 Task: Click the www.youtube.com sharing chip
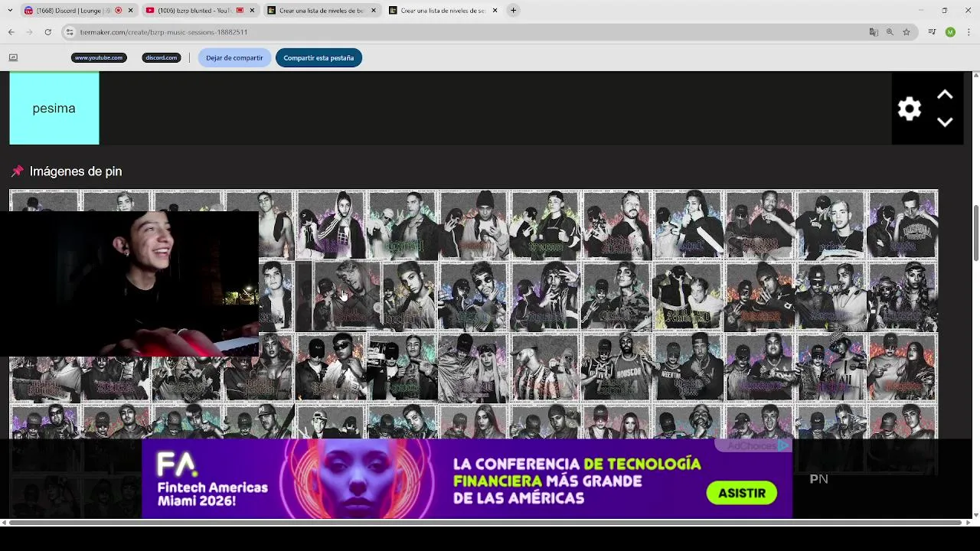tap(98, 58)
